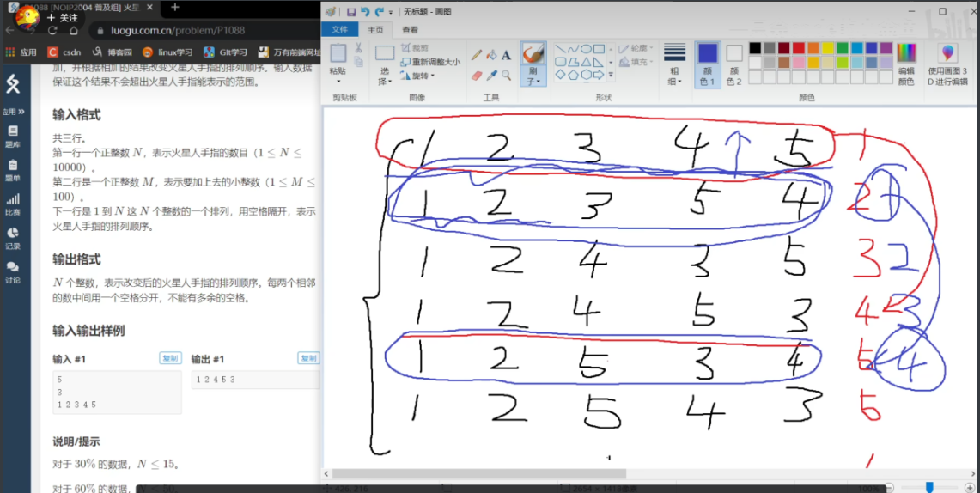This screenshot has width=980, height=493.
Task: Open 题库 in luogu sidebar
Action: click(13, 135)
